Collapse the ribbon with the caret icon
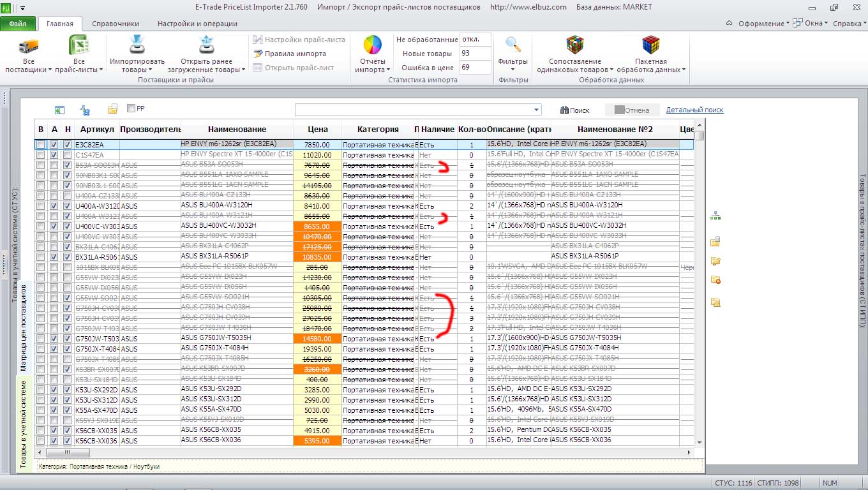 pyautogui.click(x=728, y=23)
